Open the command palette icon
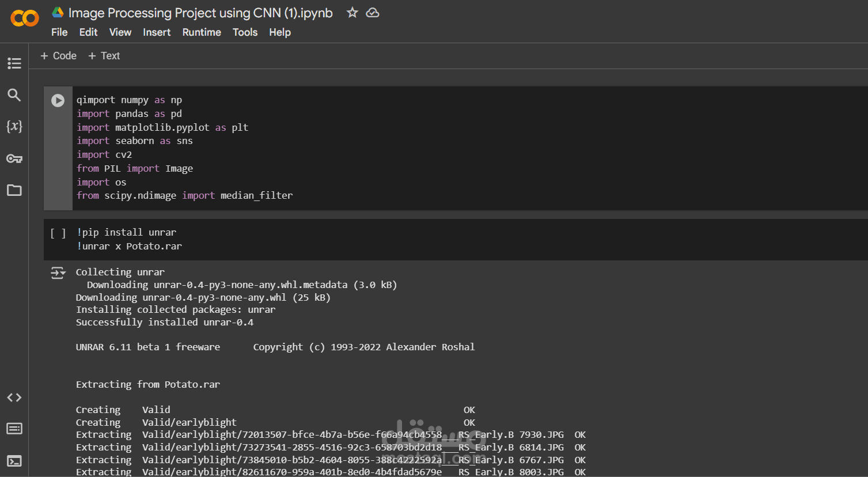 click(x=14, y=429)
